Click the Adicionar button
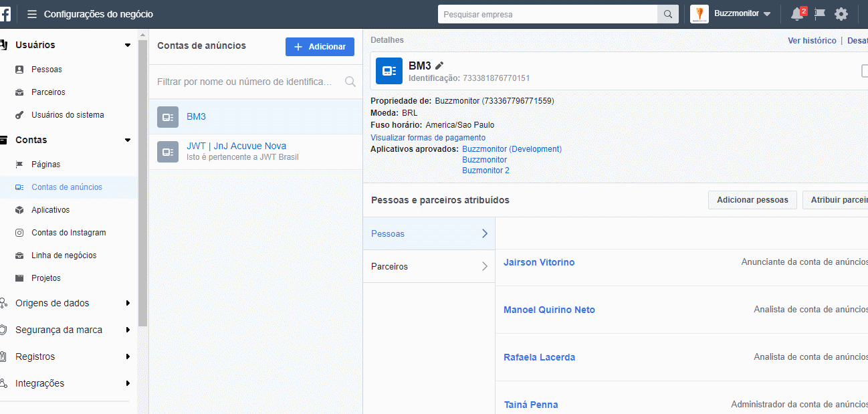This screenshot has height=414, width=868. pyautogui.click(x=320, y=47)
